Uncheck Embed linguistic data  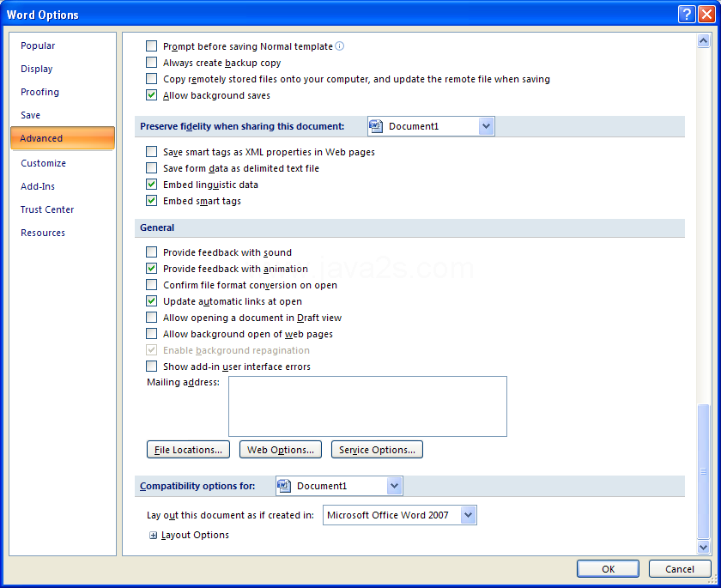(x=151, y=184)
